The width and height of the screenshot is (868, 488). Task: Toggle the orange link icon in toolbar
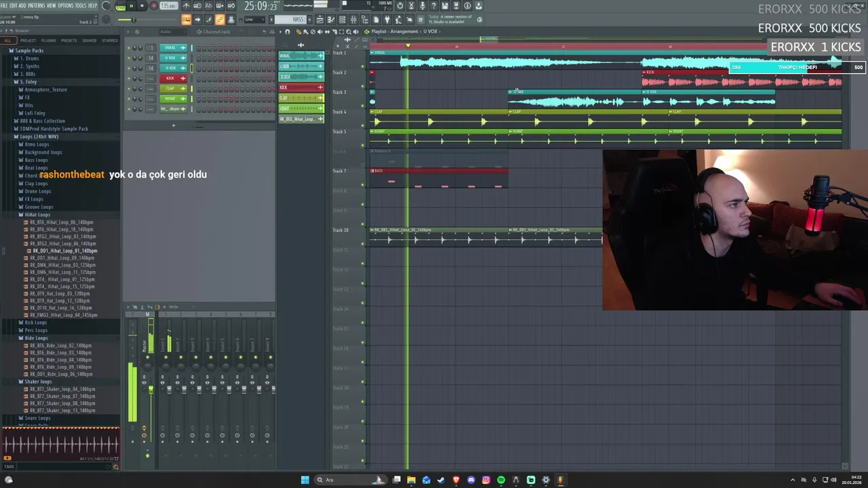click(220, 20)
